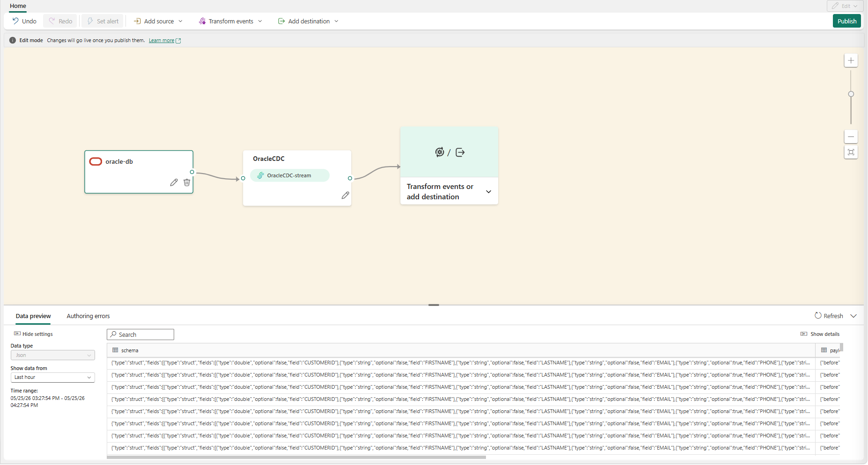Open the Add destination toolbar dropdown

[308, 21]
